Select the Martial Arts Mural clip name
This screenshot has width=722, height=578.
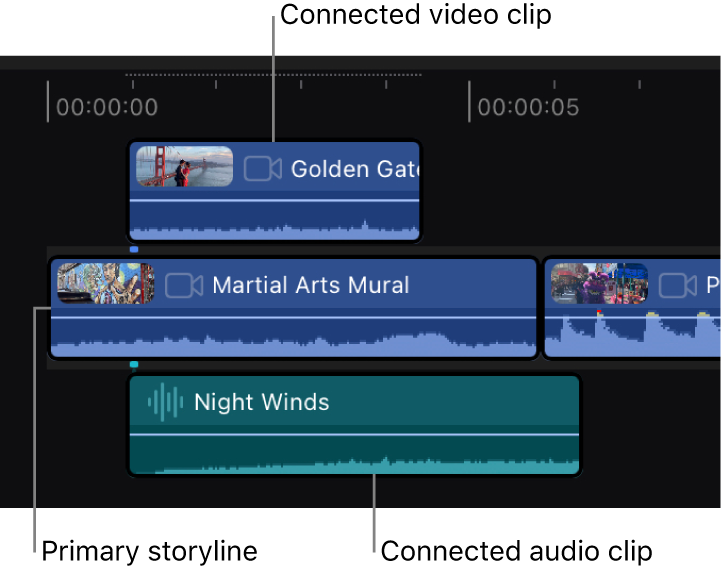click(311, 285)
